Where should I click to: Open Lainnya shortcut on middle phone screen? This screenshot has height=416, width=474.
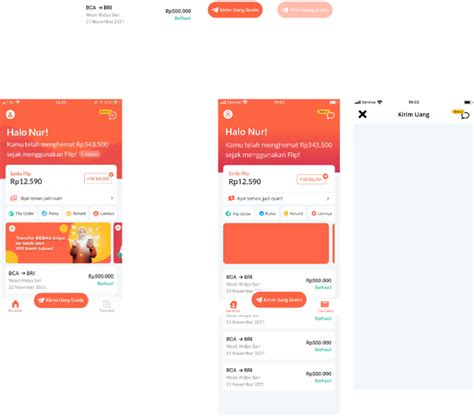pos(322,213)
